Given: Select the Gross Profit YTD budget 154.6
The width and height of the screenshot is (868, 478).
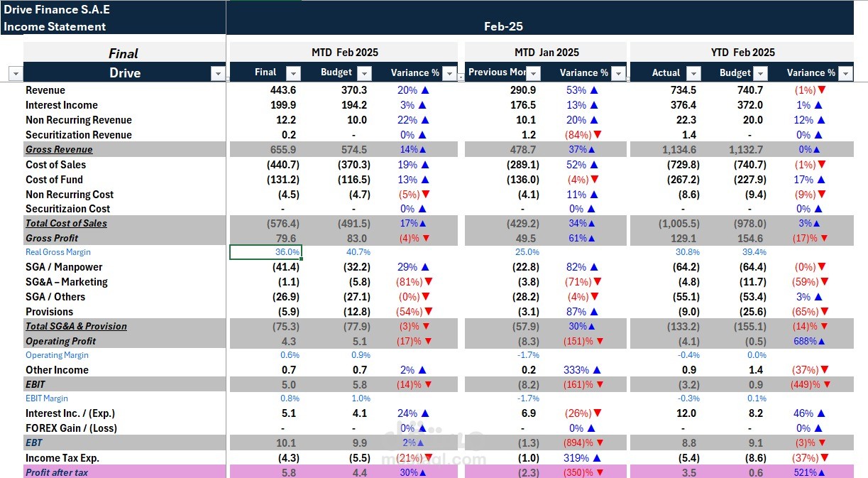Looking at the screenshot, I should pos(750,238).
